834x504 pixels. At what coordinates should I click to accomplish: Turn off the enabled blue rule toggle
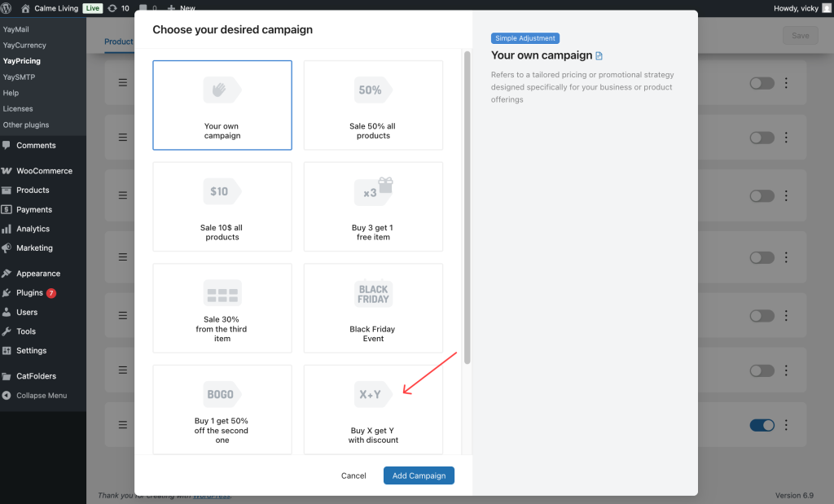[762, 425]
